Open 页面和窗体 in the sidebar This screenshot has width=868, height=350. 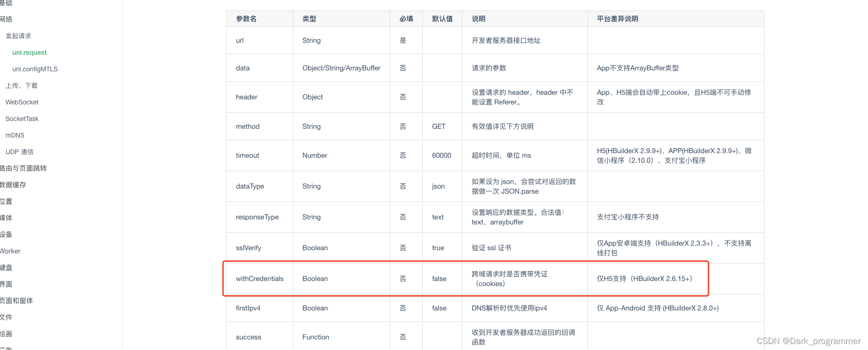tap(17, 301)
